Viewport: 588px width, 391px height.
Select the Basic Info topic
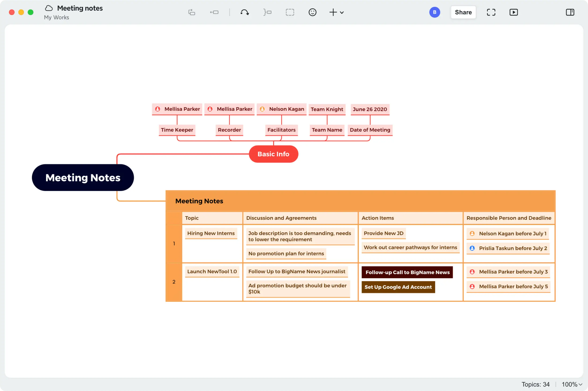coord(273,154)
